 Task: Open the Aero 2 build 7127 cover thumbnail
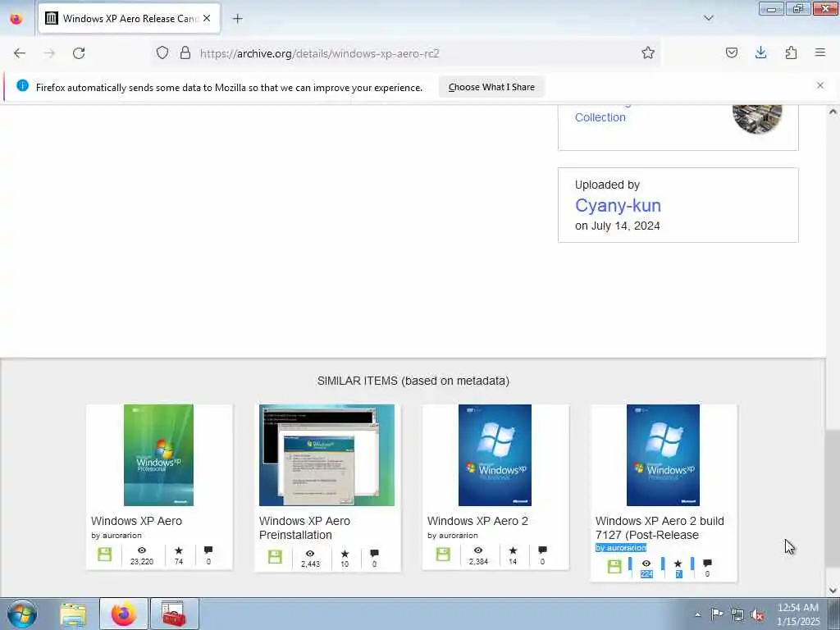[x=663, y=454]
